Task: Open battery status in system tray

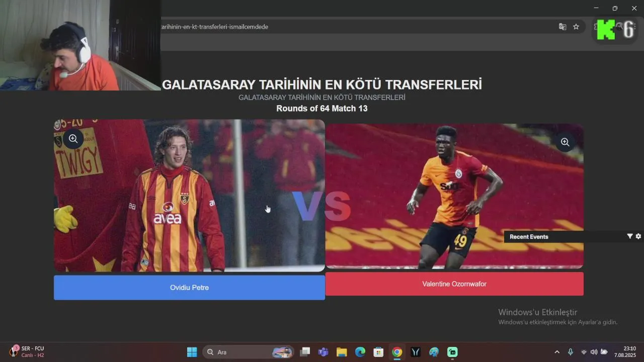Action: click(x=604, y=352)
